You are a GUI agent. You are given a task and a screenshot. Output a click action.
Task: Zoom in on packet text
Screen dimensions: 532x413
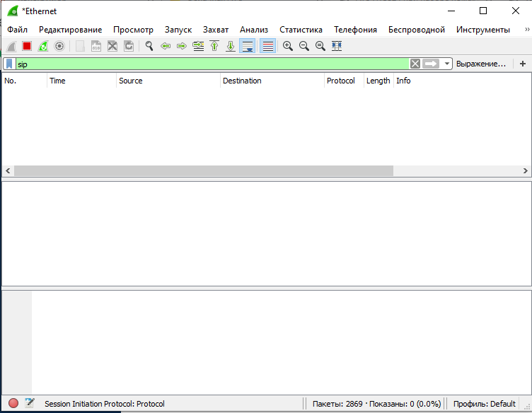[x=288, y=46]
